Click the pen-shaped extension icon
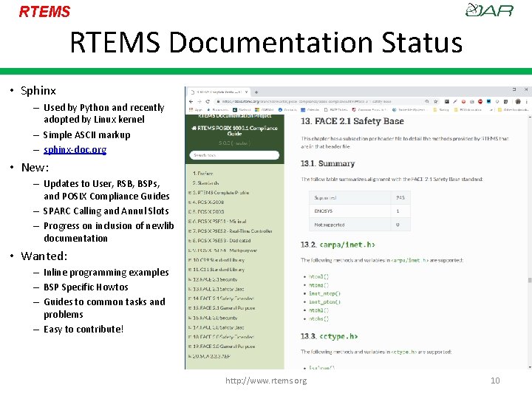 (x=455, y=101)
